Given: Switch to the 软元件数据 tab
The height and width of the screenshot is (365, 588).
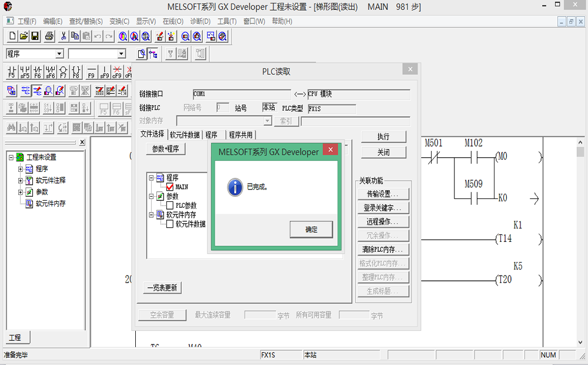Looking at the screenshot, I should [185, 135].
